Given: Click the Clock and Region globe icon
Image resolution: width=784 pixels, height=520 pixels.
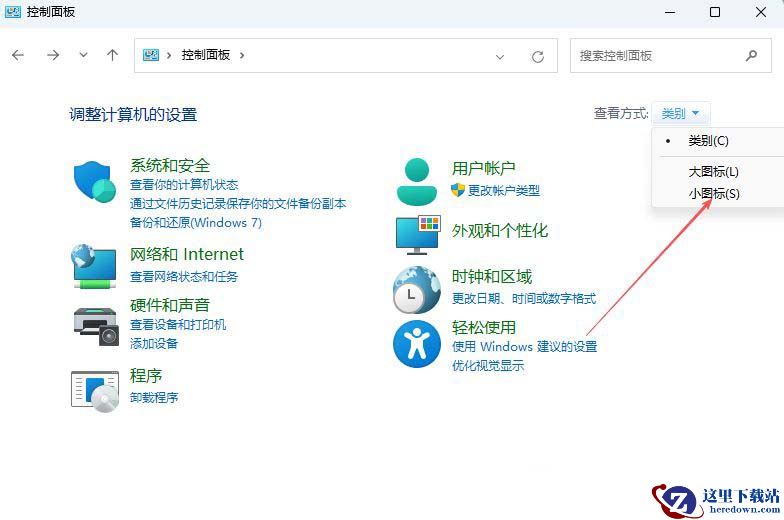Looking at the screenshot, I should coord(417,291).
